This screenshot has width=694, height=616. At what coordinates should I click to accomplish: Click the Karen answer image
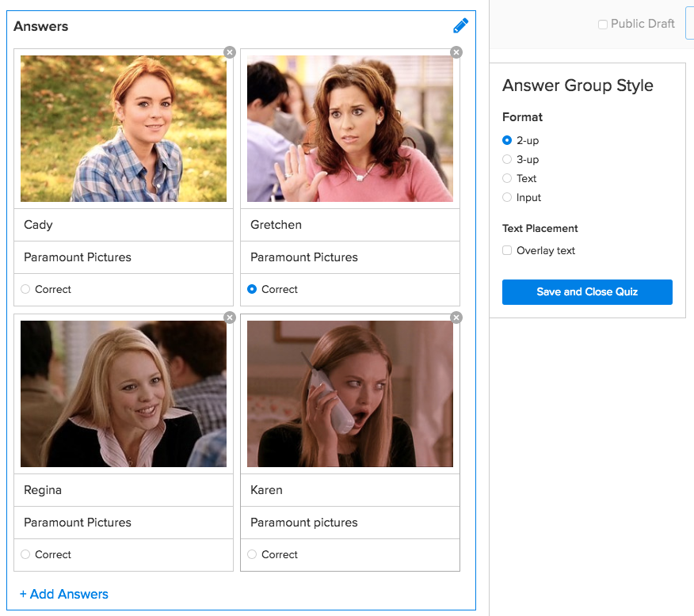coord(350,394)
